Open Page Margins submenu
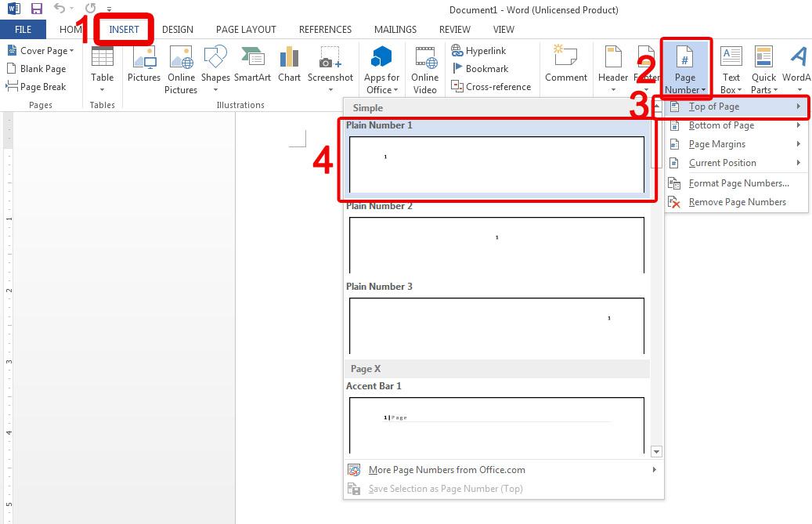The image size is (812, 524). click(736, 144)
